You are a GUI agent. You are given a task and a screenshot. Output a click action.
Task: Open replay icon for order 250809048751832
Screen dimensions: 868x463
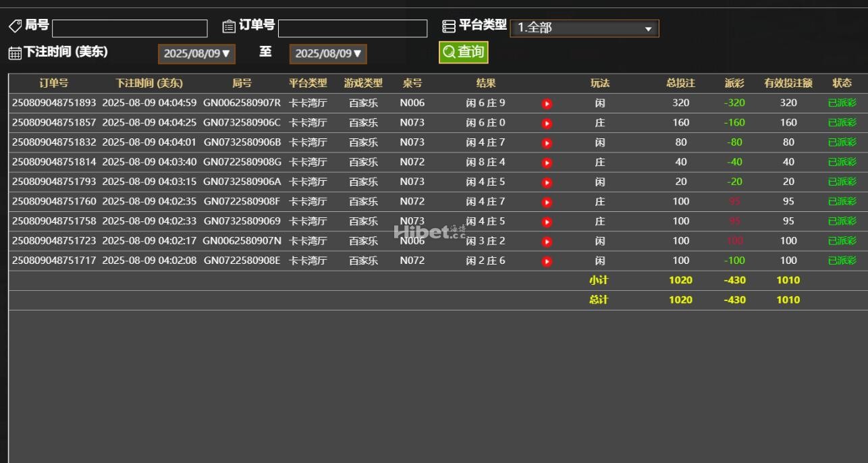click(547, 143)
